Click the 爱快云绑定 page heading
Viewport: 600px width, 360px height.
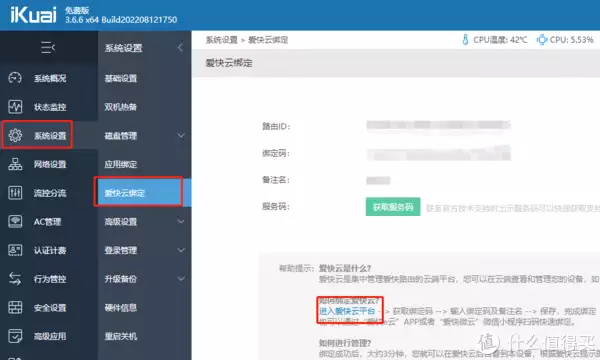[x=229, y=63]
